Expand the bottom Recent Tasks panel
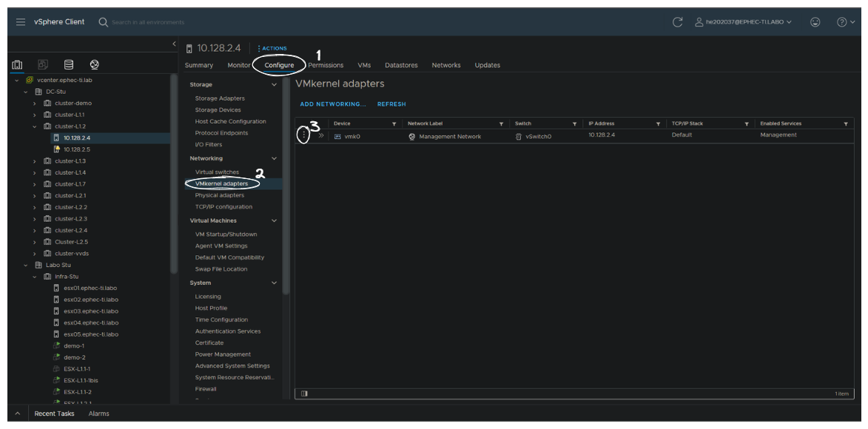The height and width of the screenshot is (429, 868). (x=17, y=413)
